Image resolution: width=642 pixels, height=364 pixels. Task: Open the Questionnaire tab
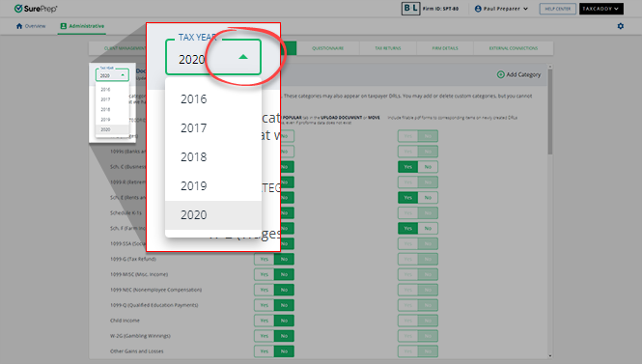(327, 48)
